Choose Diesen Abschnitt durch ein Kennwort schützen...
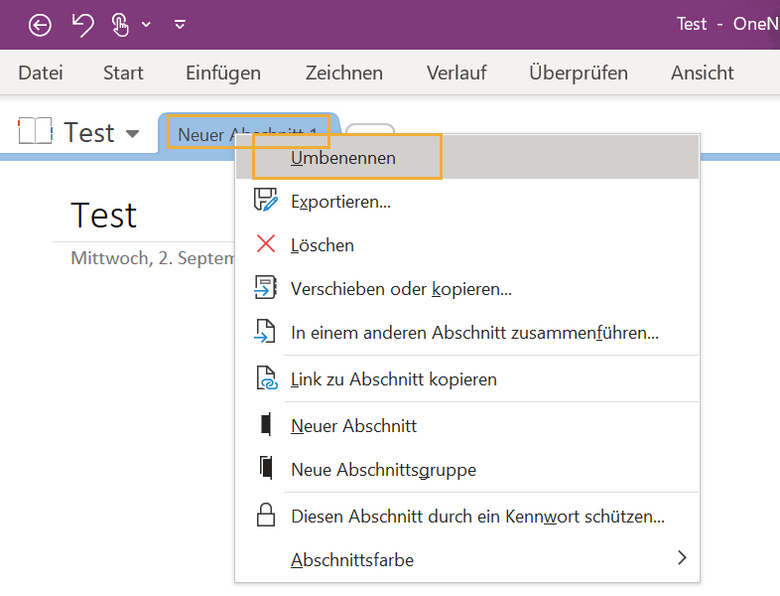 [467, 516]
